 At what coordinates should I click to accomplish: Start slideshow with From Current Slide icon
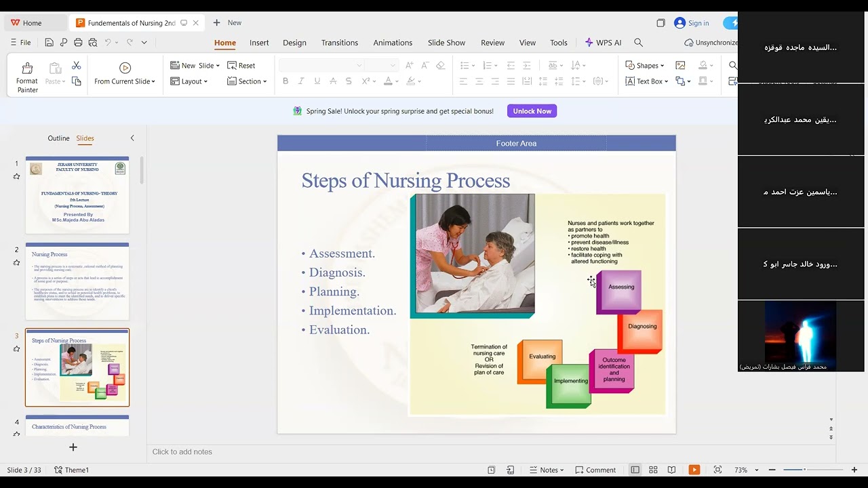[x=125, y=68]
